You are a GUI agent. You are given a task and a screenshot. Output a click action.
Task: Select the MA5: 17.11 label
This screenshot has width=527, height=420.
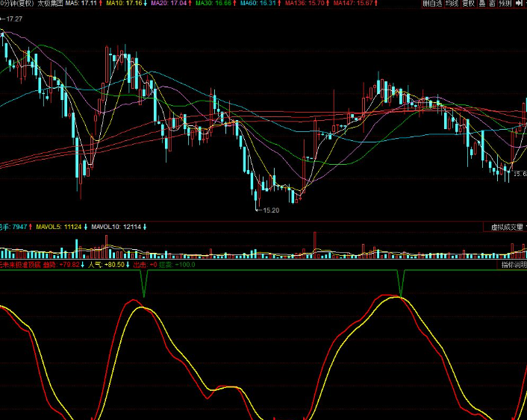click(81, 4)
